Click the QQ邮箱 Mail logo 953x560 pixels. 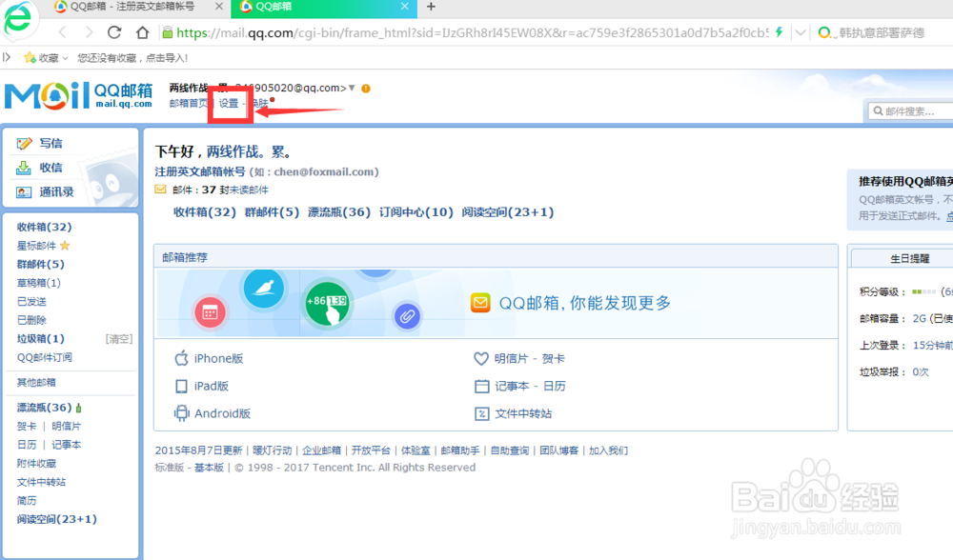click(79, 95)
